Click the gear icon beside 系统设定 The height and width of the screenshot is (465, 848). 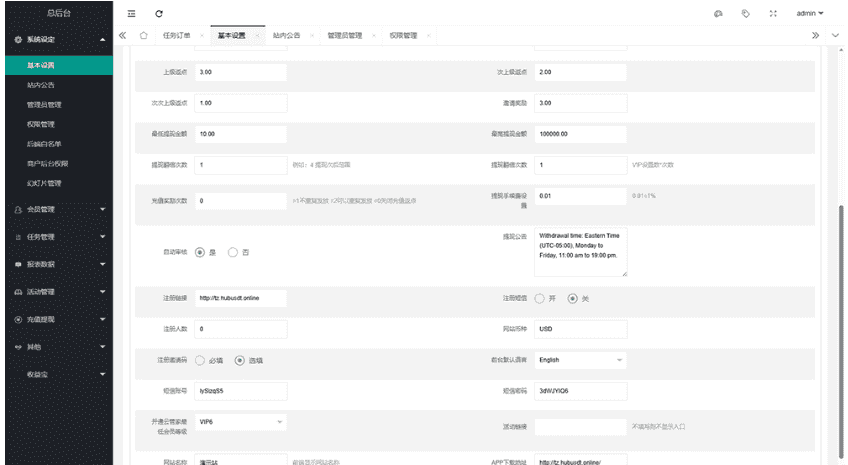coord(18,39)
